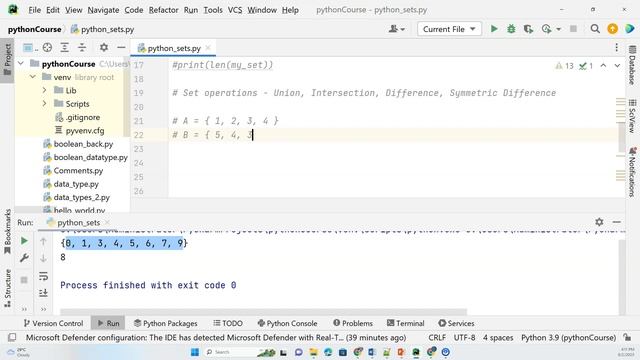Open boolean_back.py in project tree
Screen dimensions: 640x360
coord(83,144)
